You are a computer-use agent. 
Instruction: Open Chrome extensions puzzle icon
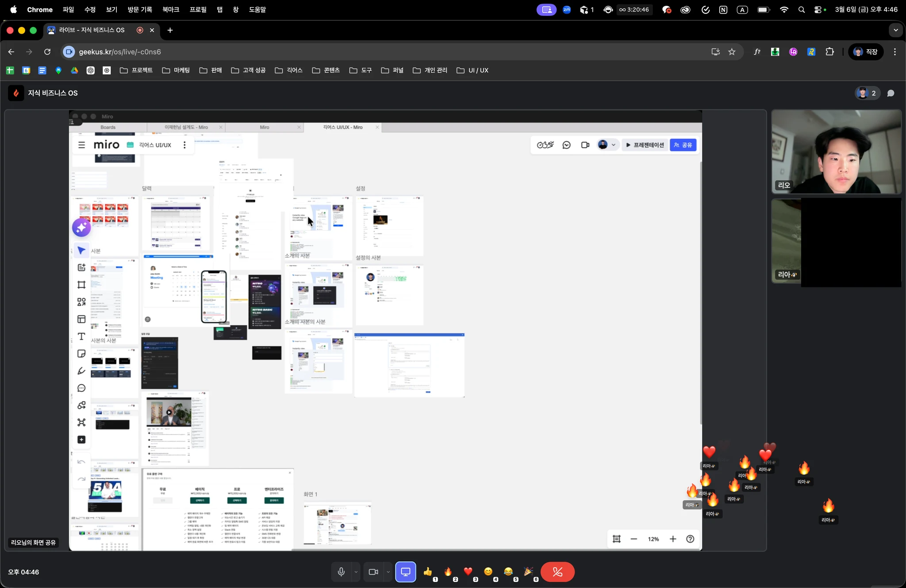(829, 52)
